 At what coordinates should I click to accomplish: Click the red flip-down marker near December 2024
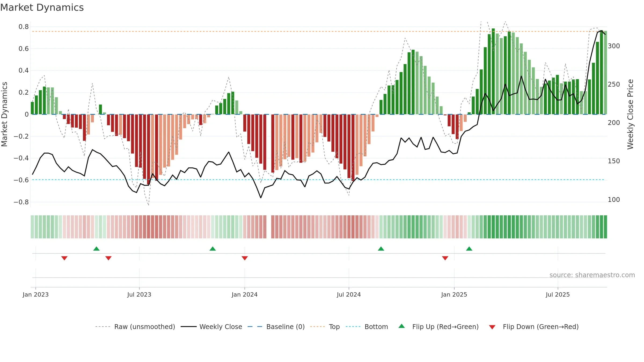tap(445, 258)
